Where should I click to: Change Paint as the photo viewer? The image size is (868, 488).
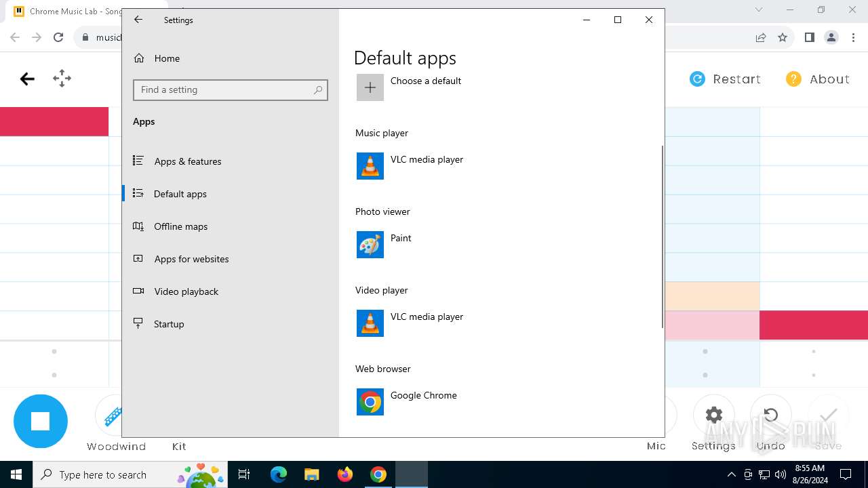click(401, 239)
